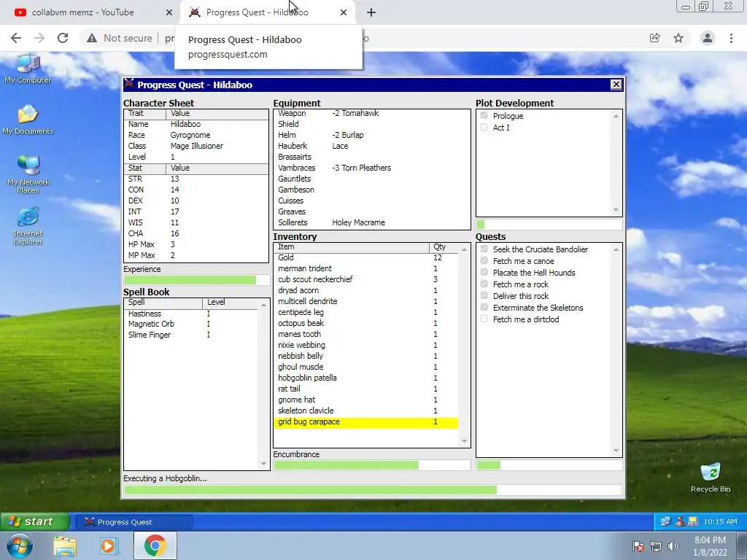This screenshot has width=747, height=560.
Task: Click Inventory list scroll down arrow
Action: tap(465, 441)
